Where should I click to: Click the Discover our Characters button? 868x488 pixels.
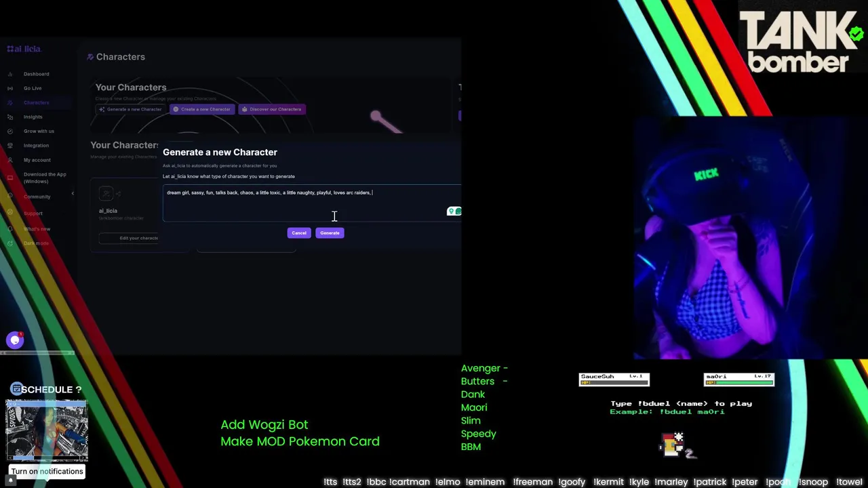click(272, 109)
